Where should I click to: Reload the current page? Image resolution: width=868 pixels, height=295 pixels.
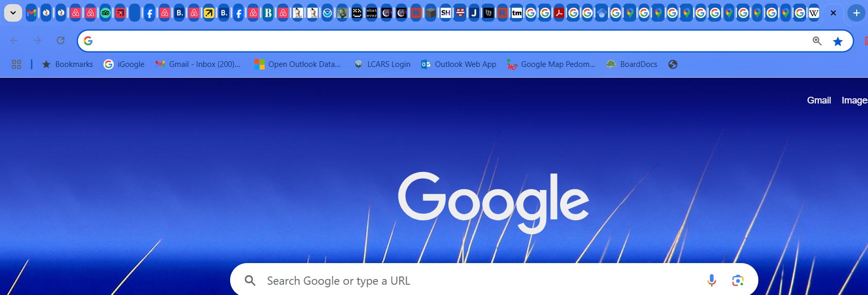60,41
